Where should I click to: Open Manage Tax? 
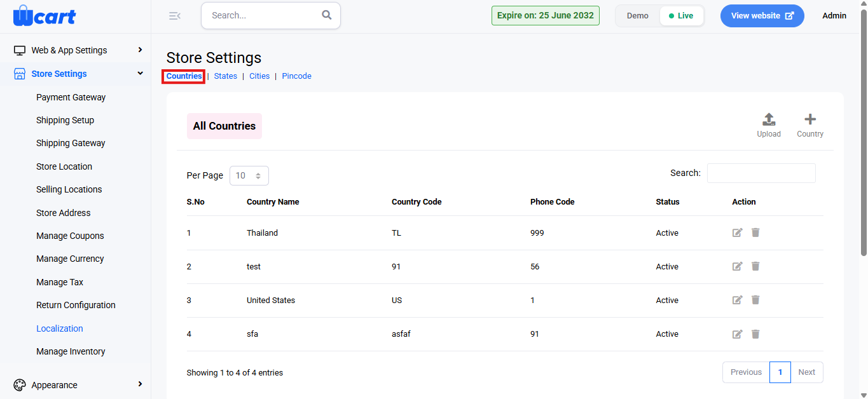pyautogui.click(x=60, y=282)
